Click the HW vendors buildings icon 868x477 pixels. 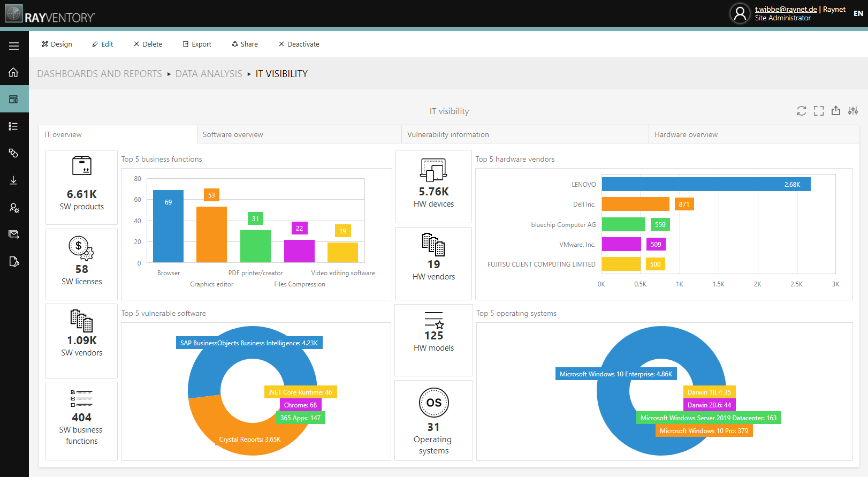433,245
